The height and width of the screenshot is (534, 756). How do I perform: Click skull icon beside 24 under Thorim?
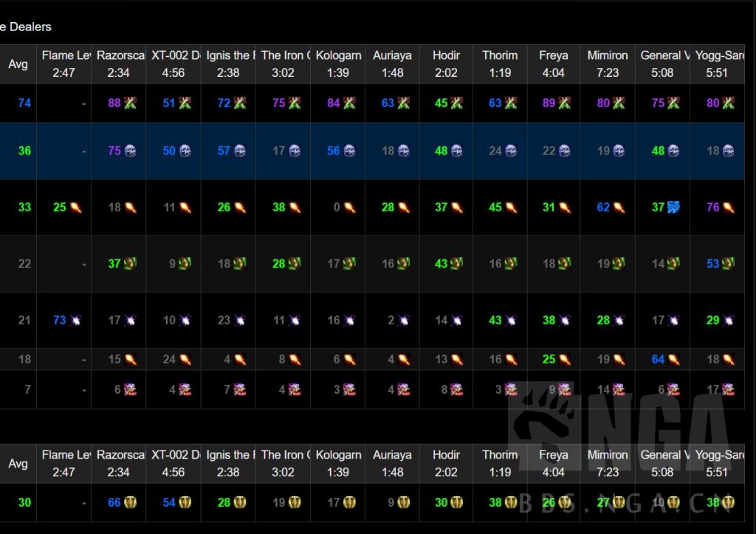coord(511,151)
